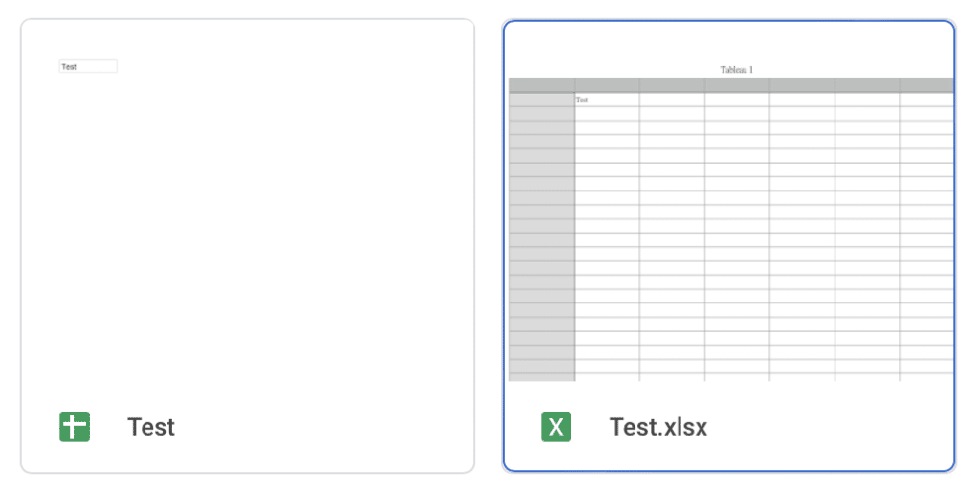The image size is (980, 492).
Task: Click the top-left corner header cell of Tableau 1
Action: [x=542, y=85]
